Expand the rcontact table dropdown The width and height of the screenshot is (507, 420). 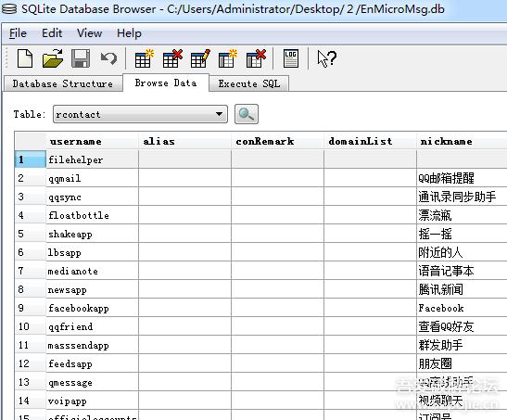140,114
